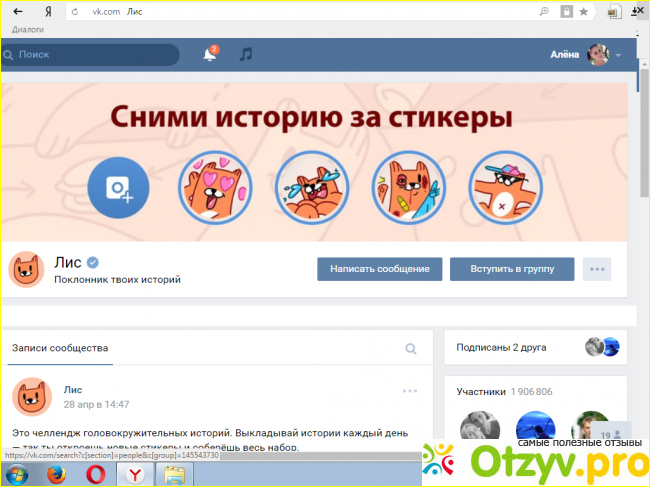Screen dimensions: 650x487
Task: Open Лис author link in post
Action: click(x=73, y=390)
